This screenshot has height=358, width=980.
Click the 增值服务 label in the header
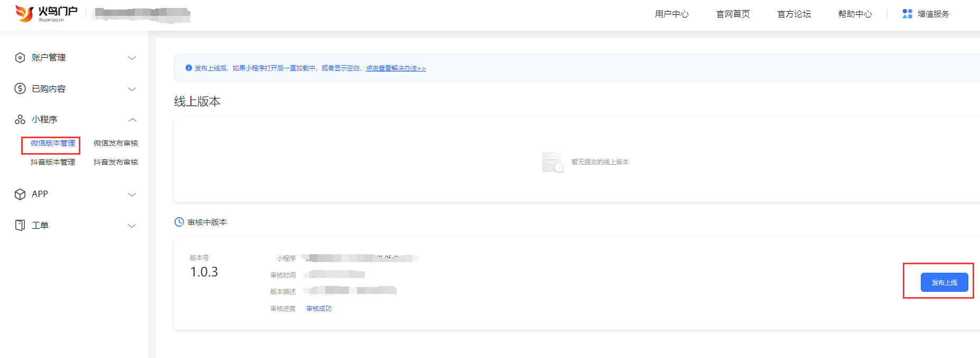[933, 14]
